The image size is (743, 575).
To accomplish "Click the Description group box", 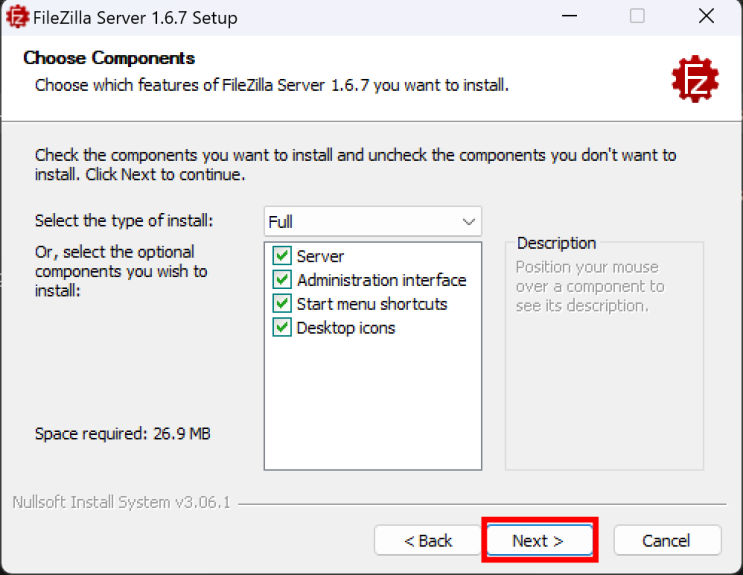I will [604, 380].
